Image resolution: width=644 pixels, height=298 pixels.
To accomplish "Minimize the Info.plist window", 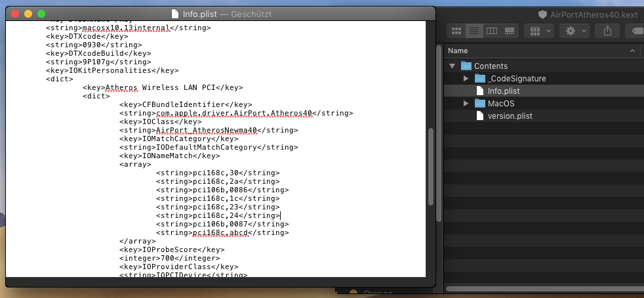I will point(28,14).
